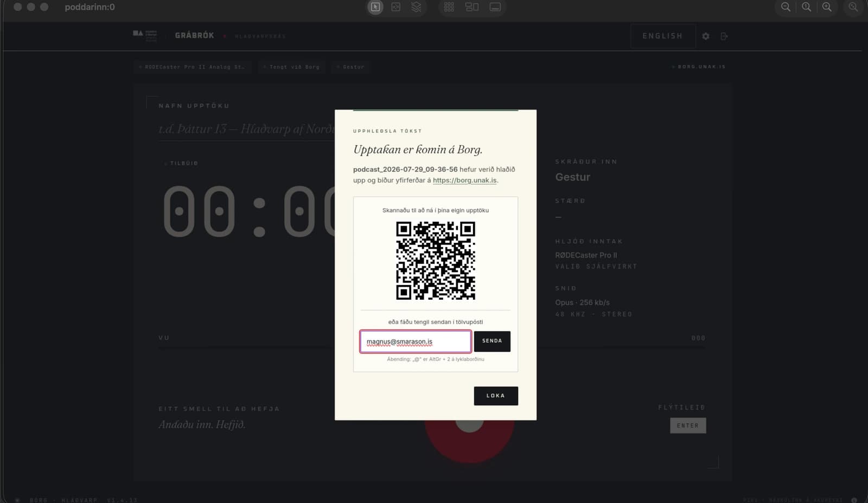Switch language with the ENGLISH button
The height and width of the screenshot is (503, 868).
coord(662,36)
